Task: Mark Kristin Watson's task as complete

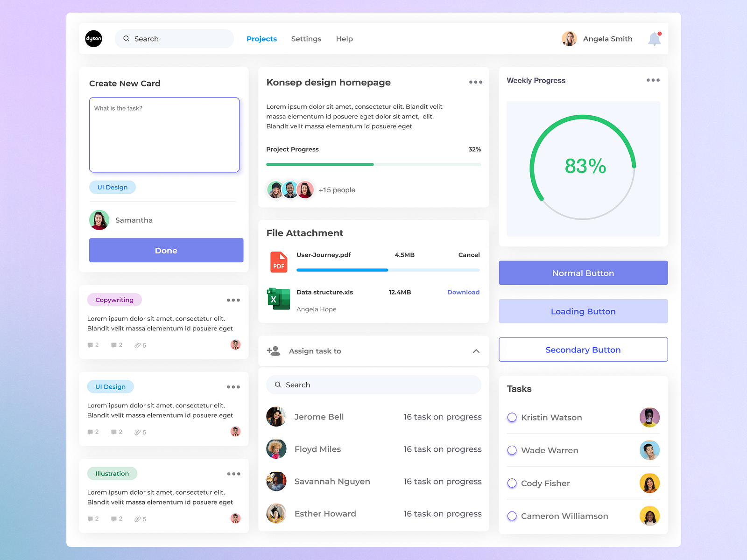Action: tap(512, 417)
